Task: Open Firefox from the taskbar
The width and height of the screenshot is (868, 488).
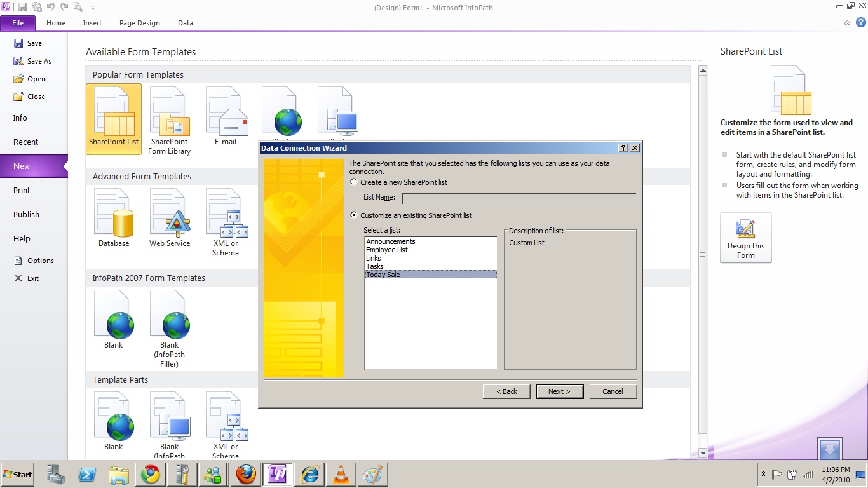Action: click(246, 475)
